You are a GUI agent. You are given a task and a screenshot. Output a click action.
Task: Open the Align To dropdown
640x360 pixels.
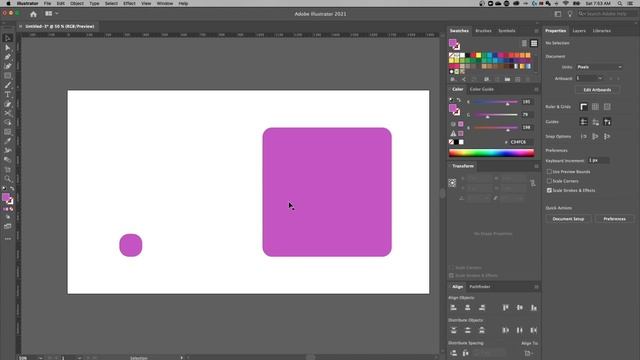(529, 353)
